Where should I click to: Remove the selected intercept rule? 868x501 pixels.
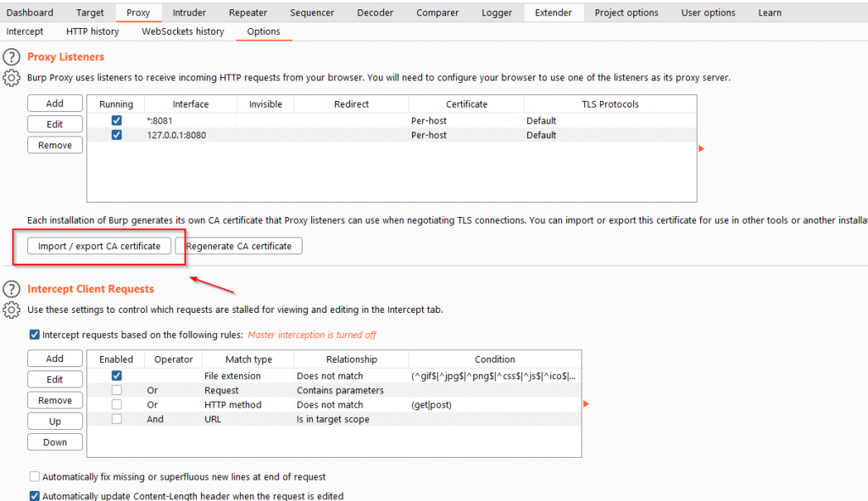click(55, 400)
